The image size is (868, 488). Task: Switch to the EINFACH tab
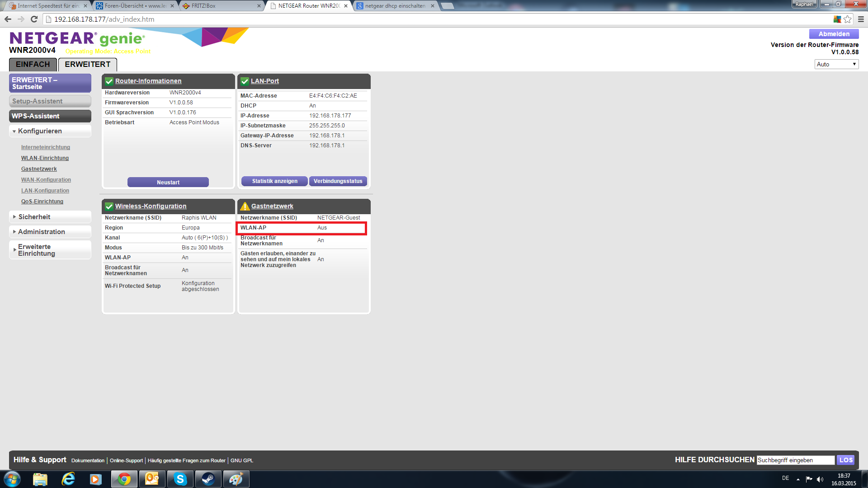33,64
